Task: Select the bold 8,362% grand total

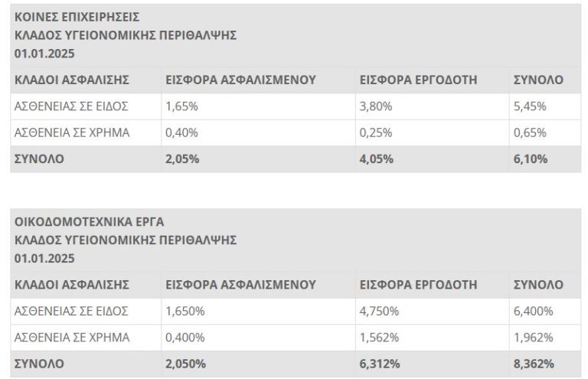Action: click(x=534, y=364)
